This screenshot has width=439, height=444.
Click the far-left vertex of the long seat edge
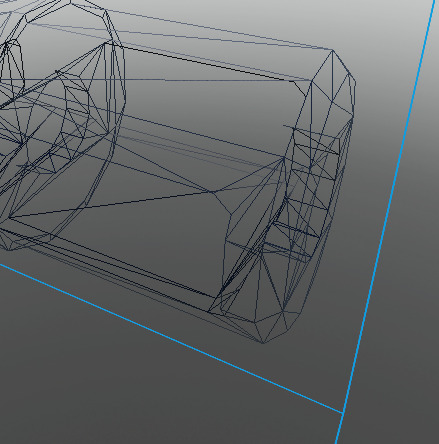[x=9, y=218]
